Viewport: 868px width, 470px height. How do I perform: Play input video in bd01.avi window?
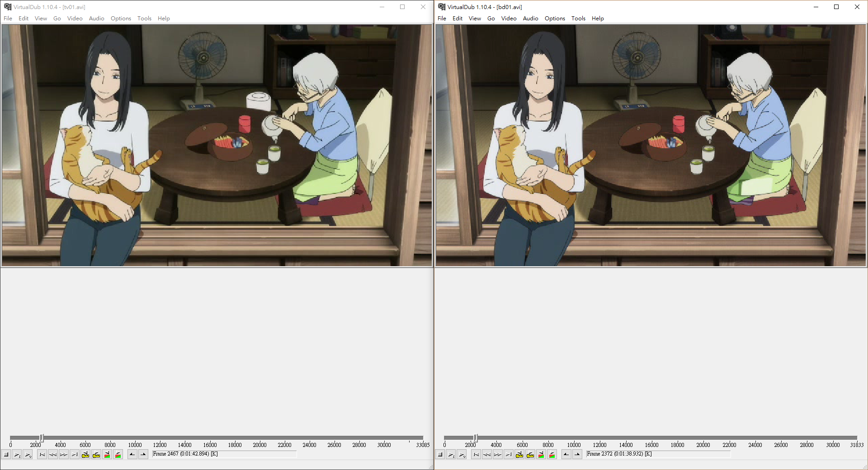451,455
